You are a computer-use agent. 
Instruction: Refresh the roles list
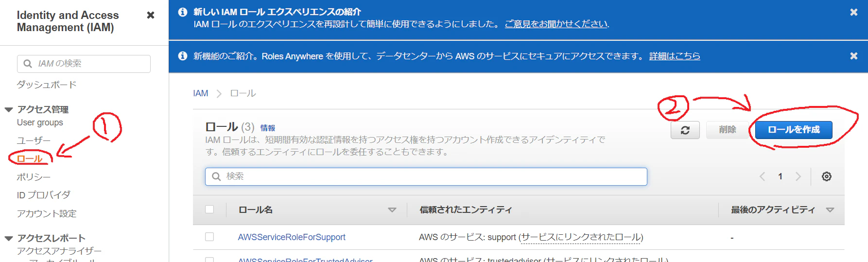point(685,130)
